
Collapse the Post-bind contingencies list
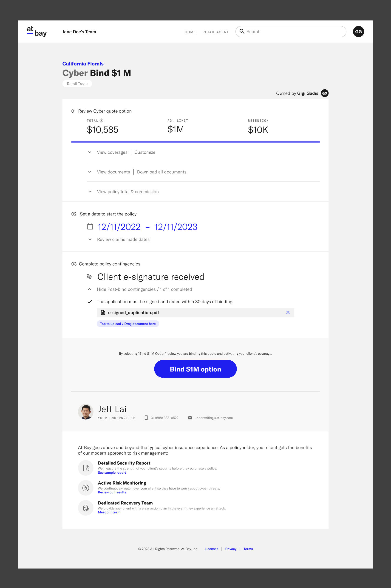click(x=90, y=289)
